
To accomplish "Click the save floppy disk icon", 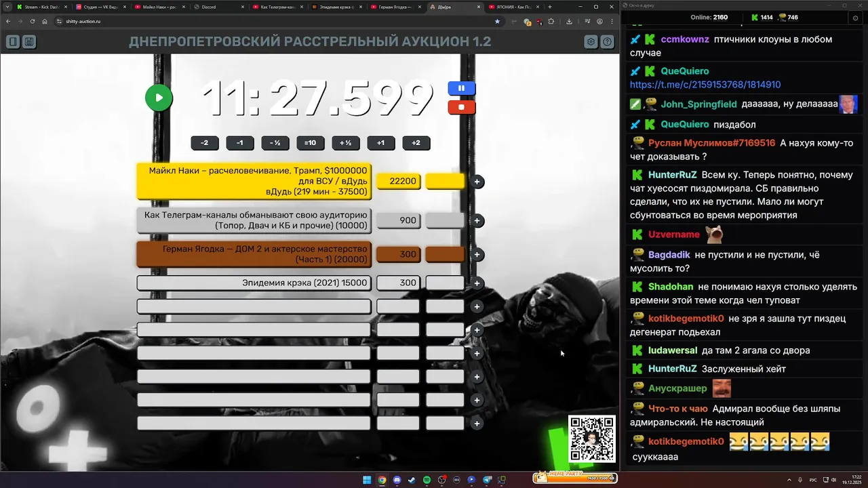I will pos(29,42).
